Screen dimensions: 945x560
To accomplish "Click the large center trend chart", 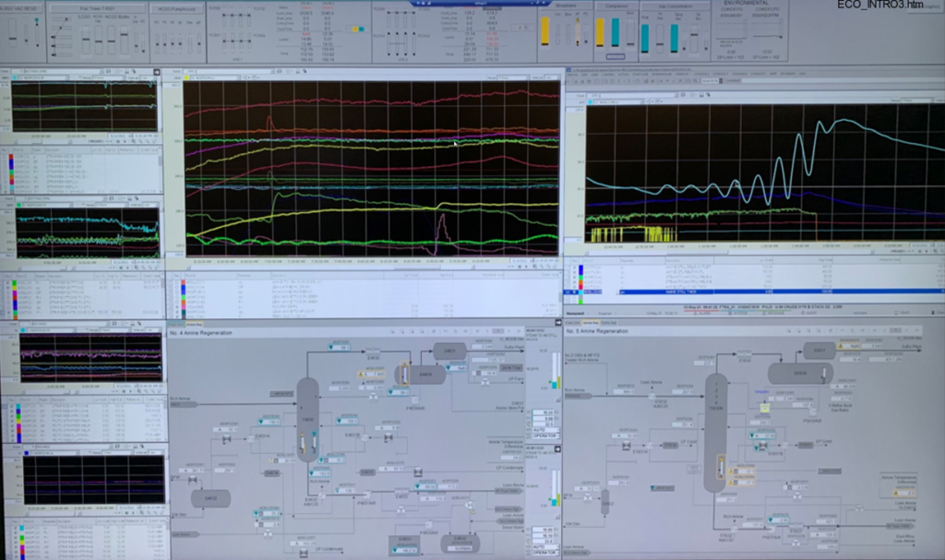I will pyautogui.click(x=372, y=168).
